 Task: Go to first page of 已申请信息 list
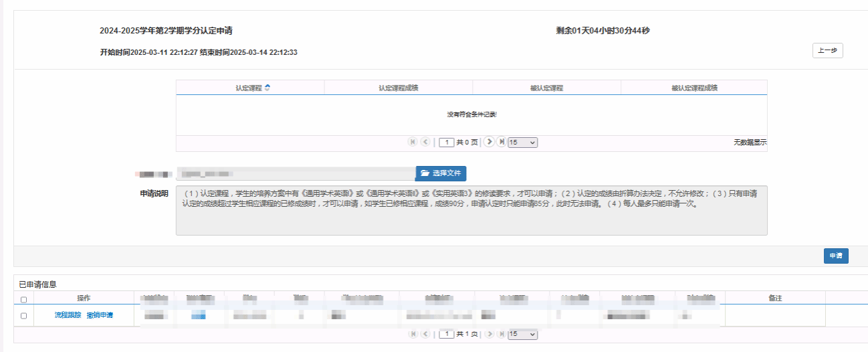pos(413,334)
